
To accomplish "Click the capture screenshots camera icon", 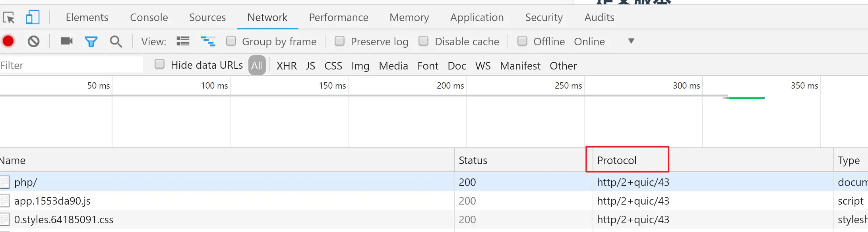I will pos(66,41).
